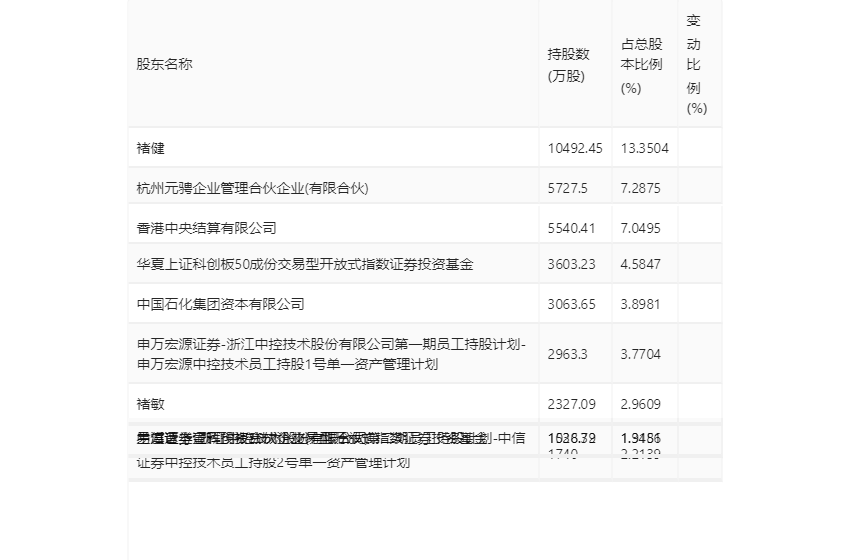The image size is (850, 560).
Task: Select the value 2327.09
Action: pos(571,404)
